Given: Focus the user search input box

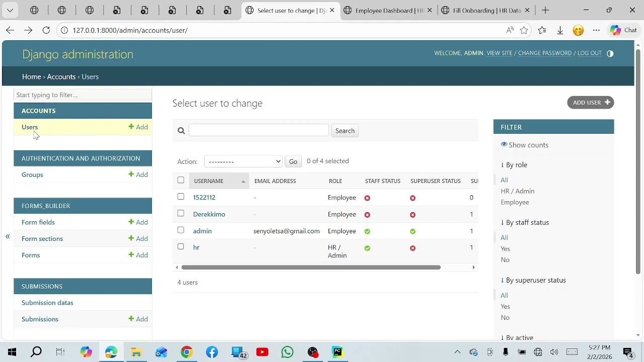Looking at the screenshot, I should tap(259, 130).
